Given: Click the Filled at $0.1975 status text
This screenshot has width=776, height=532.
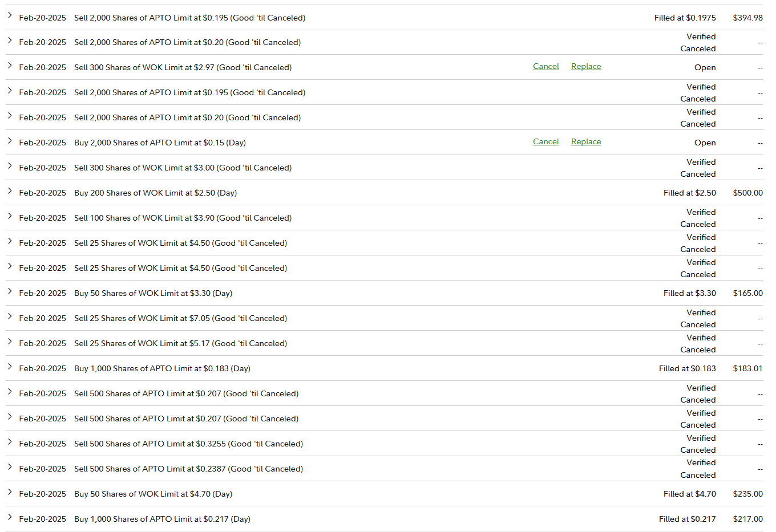Looking at the screenshot, I should click(685, 18).
